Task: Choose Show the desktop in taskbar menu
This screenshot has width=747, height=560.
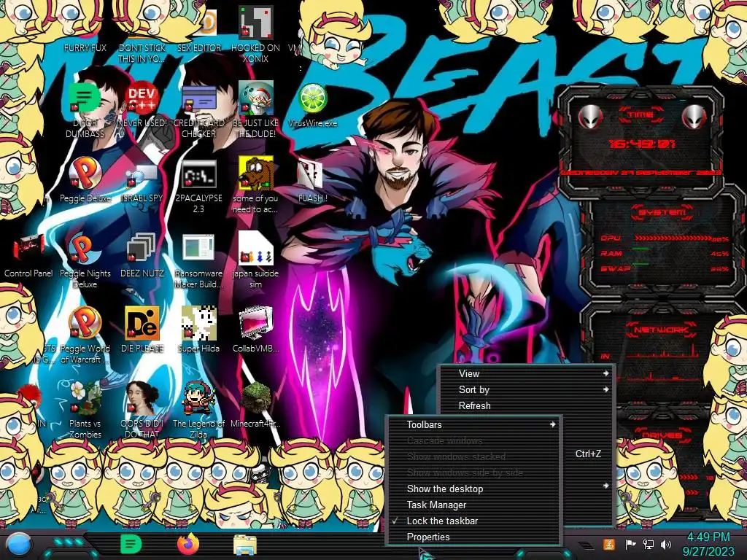Action: coord(474,489)
